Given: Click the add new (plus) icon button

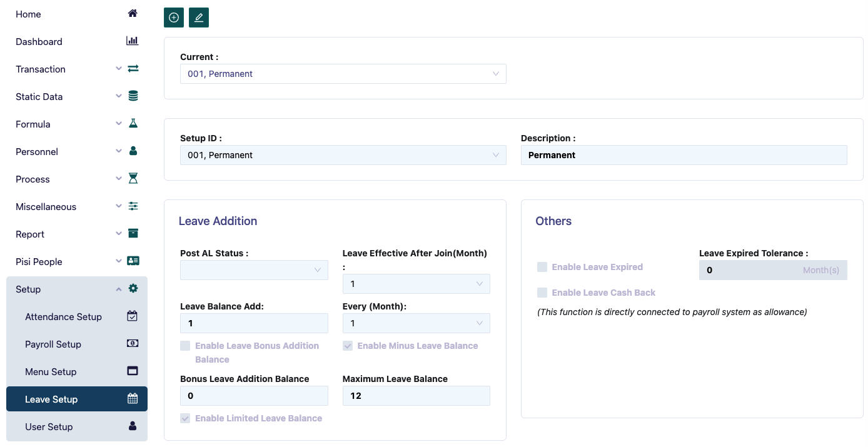Looking at the screenshot, I should tap(174, 18).
